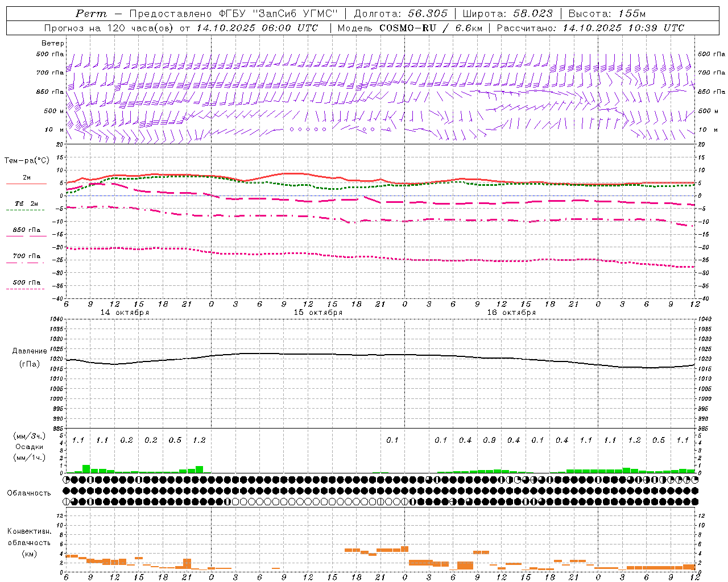The height and width of the screenshot is (582, 728).
Task: Click the "Рассчитано: 14.10.2025 10:39 UTC" timestamp
Action: [x=590, y=28]
